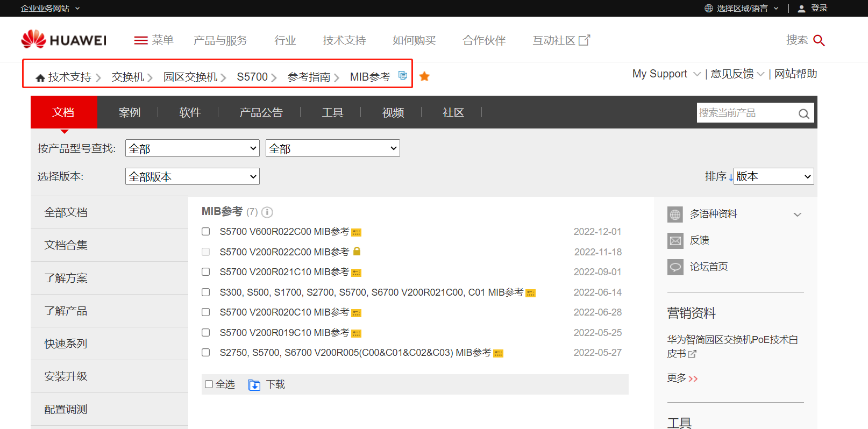Open 产品与服务 in the top navigation
Image resolution: width=868 pixels, height=429 pixels.
click(x=220, y=40)
